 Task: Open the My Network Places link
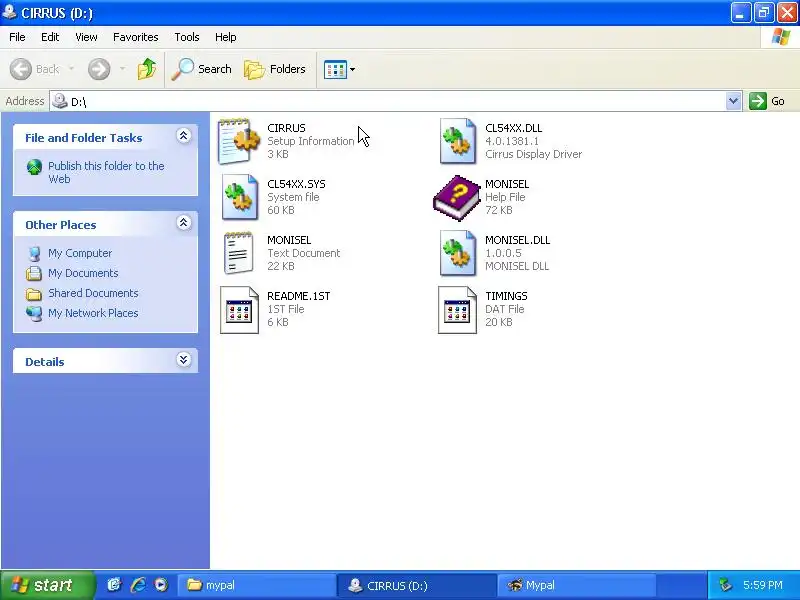(x=93, y=313)
